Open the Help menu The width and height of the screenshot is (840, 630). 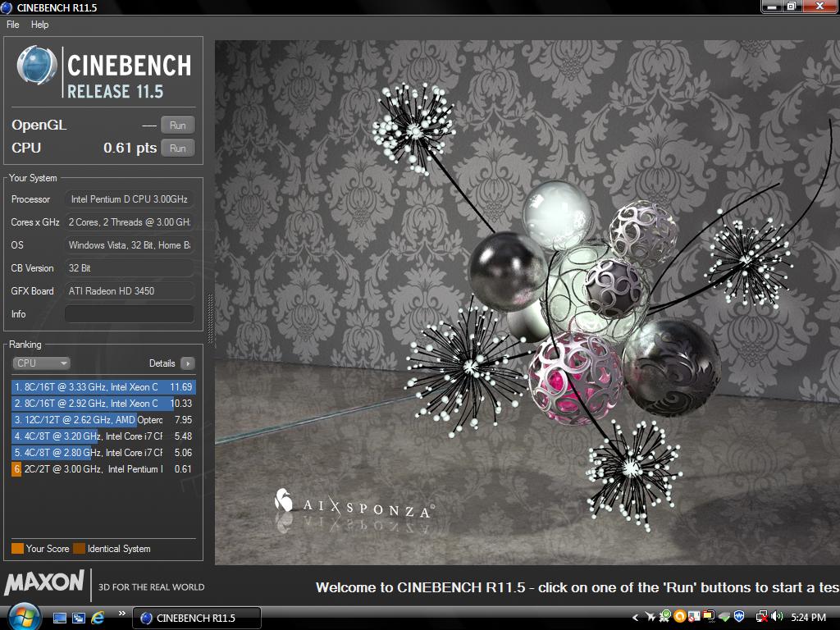click(x=39, y=25)
